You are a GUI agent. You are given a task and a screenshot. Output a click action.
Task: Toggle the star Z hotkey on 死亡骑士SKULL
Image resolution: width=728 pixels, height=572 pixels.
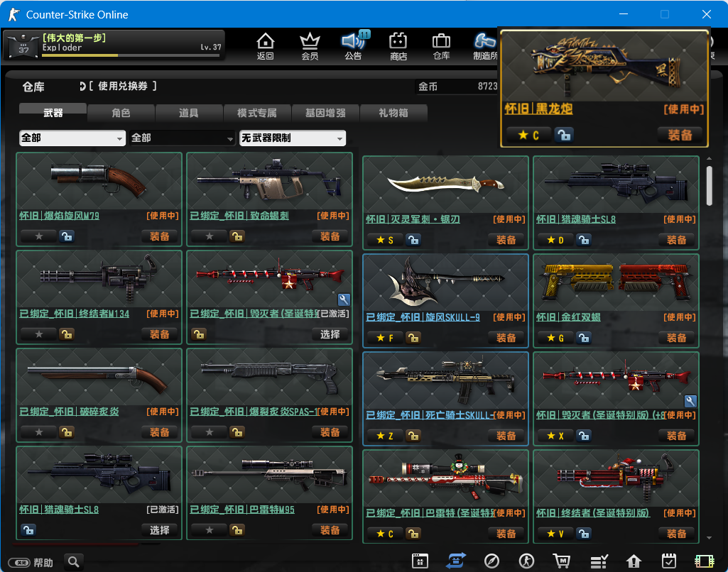point(386,436)
